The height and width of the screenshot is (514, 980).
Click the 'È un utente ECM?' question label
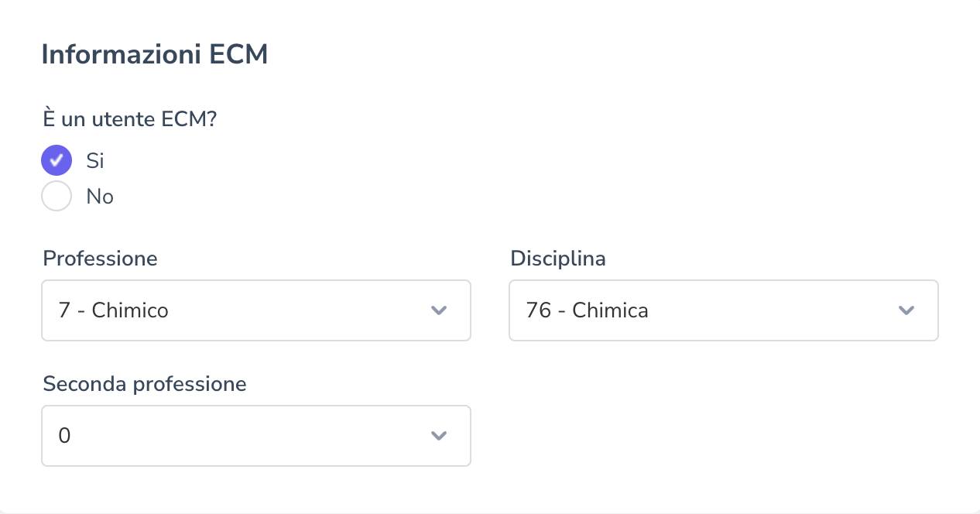pos(128,119)
